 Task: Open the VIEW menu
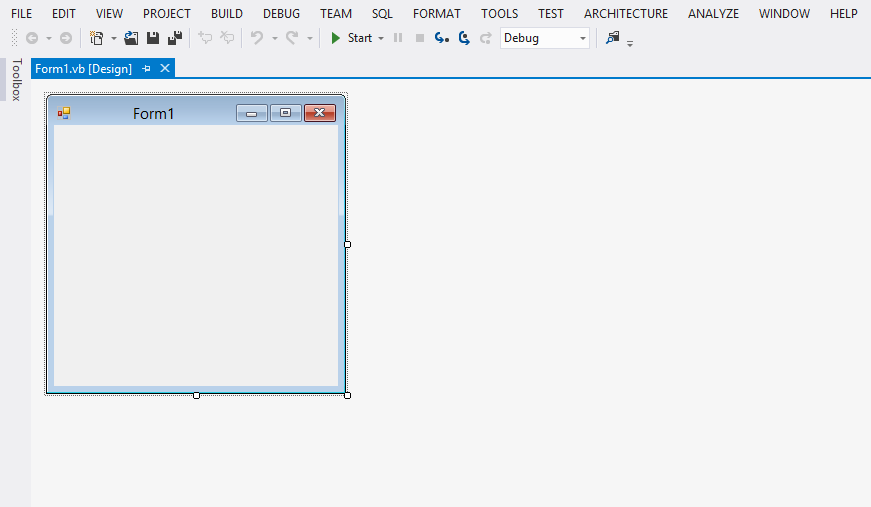tap(109, 13)
